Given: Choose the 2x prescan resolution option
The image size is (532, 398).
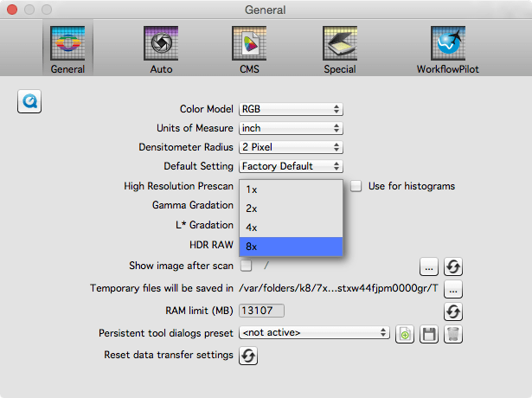Looking at the screenshot, I should (291, 209).
